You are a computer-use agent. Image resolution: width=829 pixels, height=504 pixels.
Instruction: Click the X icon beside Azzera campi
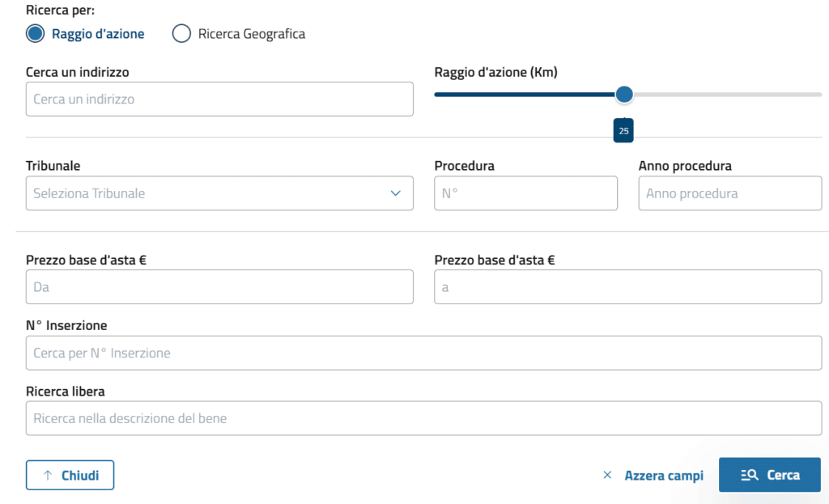pyautogui.click(x=607, y=476)
